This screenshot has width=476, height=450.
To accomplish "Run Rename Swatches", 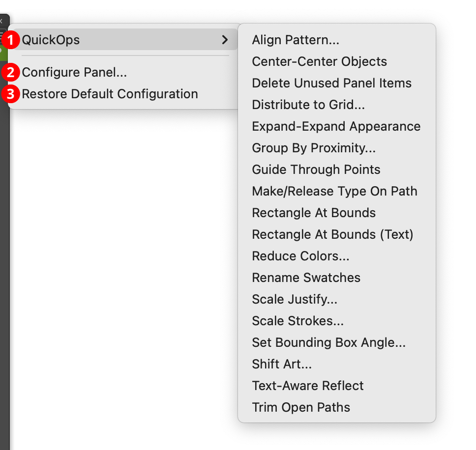I will click(306, 278).
